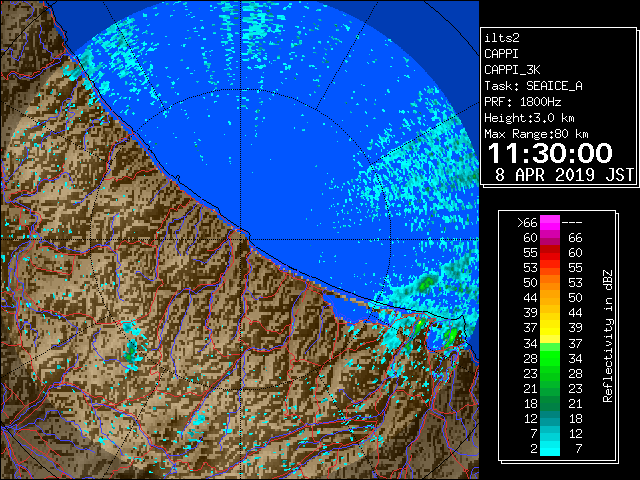
Task: Pick the magenta >66 dBZ swatch
Action: coord(550,223)
